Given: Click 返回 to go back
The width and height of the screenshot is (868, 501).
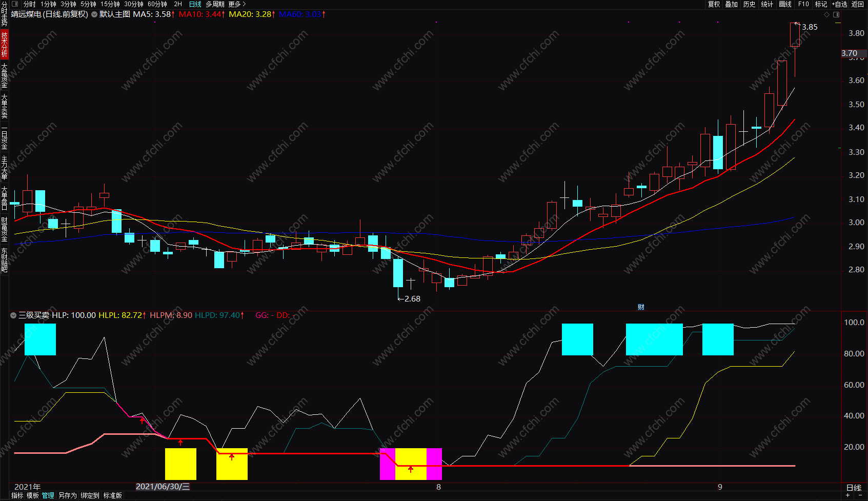Looking at the screenshot, I should [858, 4].
